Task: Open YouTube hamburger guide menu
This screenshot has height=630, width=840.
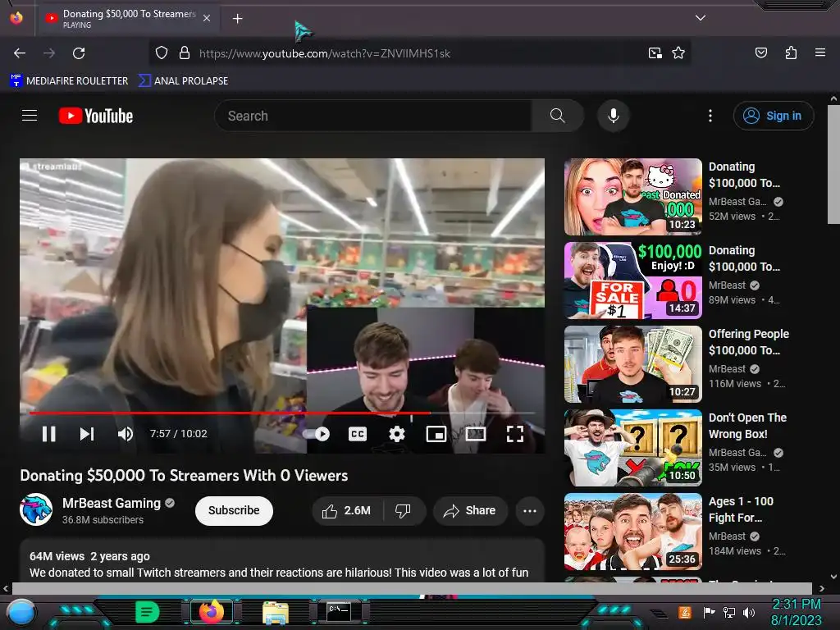Action: click(30, 116)
